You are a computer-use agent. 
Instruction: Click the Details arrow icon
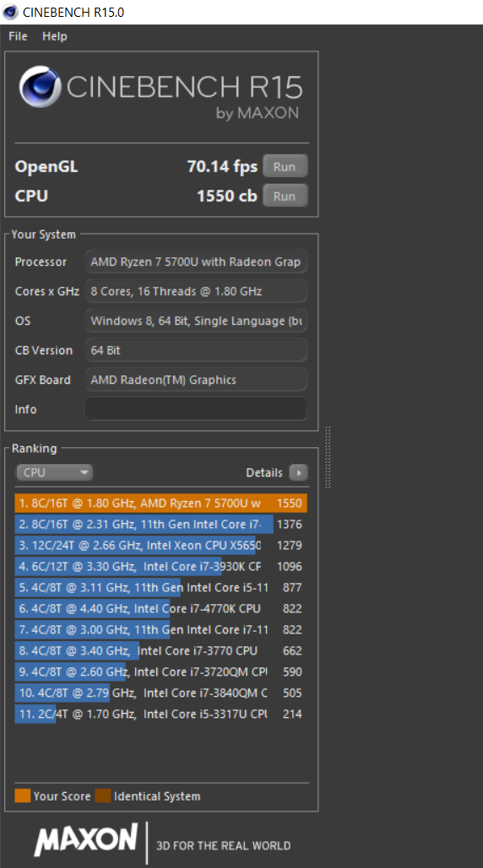tap(299, 472)
